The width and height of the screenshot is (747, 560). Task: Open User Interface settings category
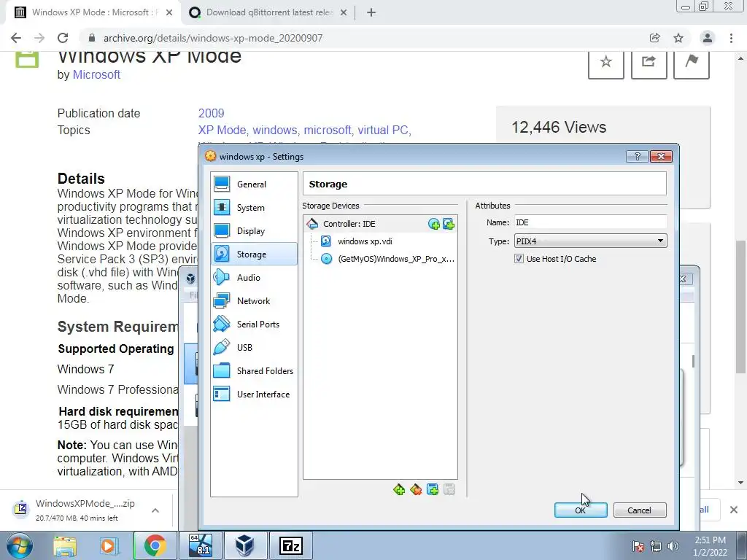[x=254, y=394]
